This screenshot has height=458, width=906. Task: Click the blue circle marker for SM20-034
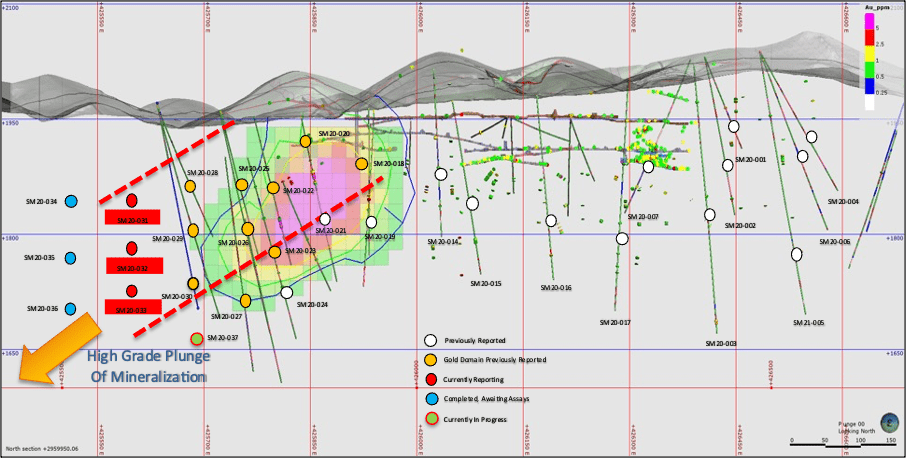pyautogui.click(x=72, y=202)
